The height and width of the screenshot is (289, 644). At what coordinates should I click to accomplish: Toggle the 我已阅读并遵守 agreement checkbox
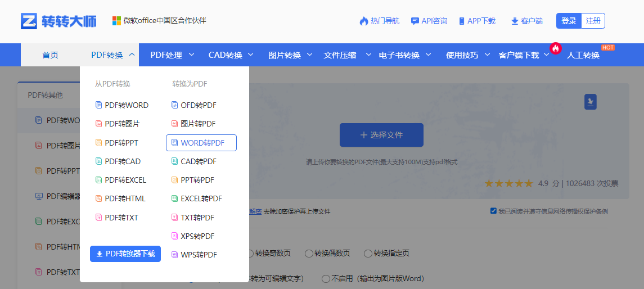tap(493, 211)
